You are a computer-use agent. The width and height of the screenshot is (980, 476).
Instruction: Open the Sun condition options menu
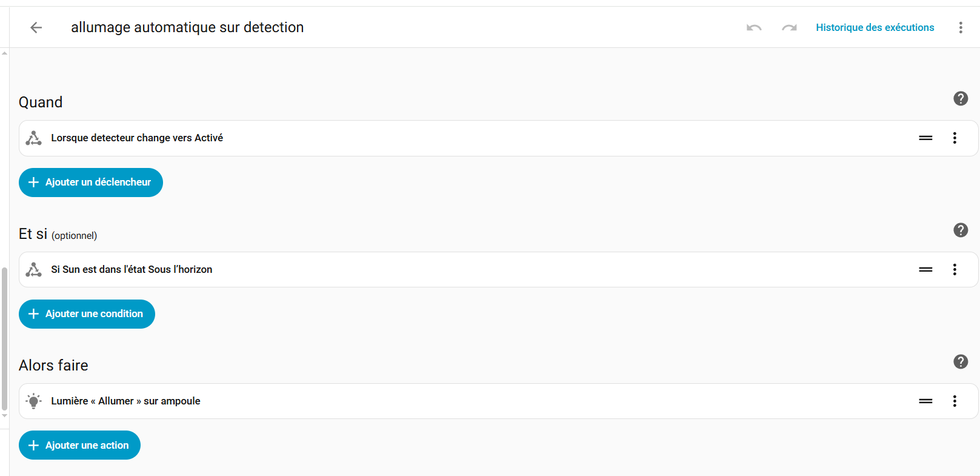coord(955,270)
